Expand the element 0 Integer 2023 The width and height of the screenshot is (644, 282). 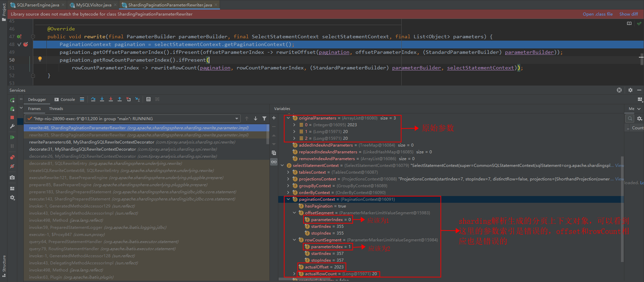[x=295, y=125]
